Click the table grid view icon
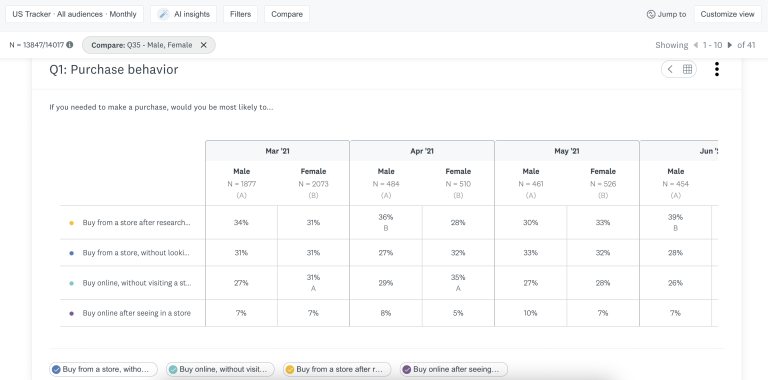This screenshot has width=768, height=380. point(687,69)
